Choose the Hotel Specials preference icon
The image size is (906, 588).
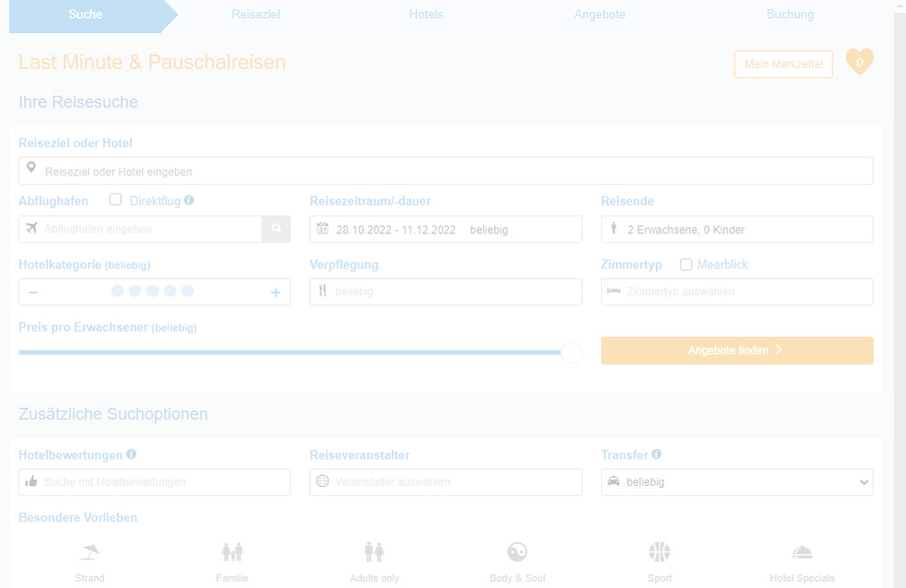pyautogui.click(x=802, y=552)
